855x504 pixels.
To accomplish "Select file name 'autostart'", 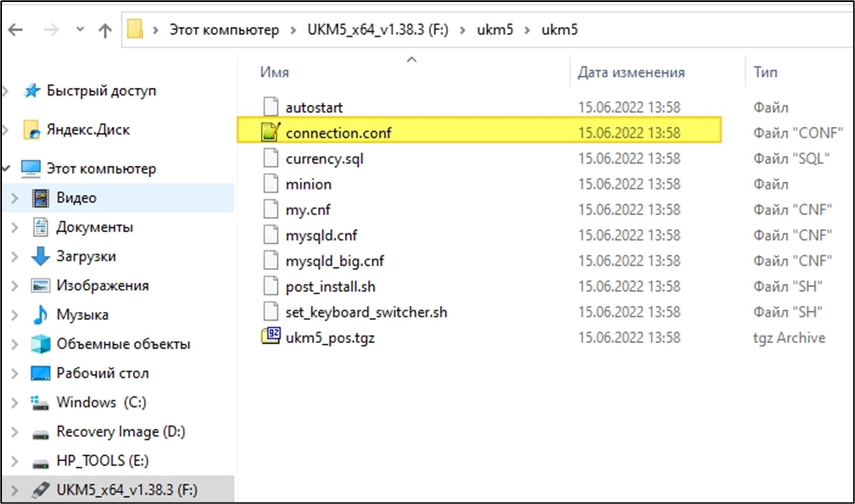I will (314, 107).
